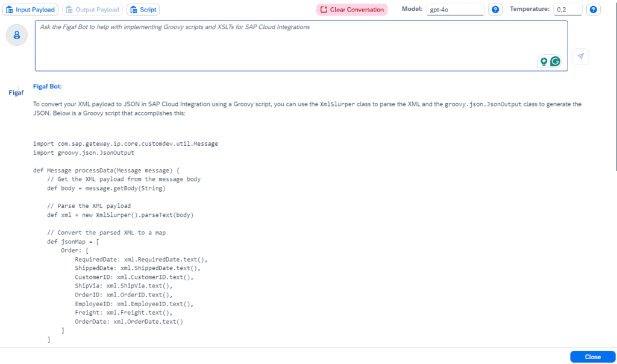
Task: Click the 'OrderDate: xml.OrderDate.text()' line
Action: pyautogui.click(x=129, y=321)
